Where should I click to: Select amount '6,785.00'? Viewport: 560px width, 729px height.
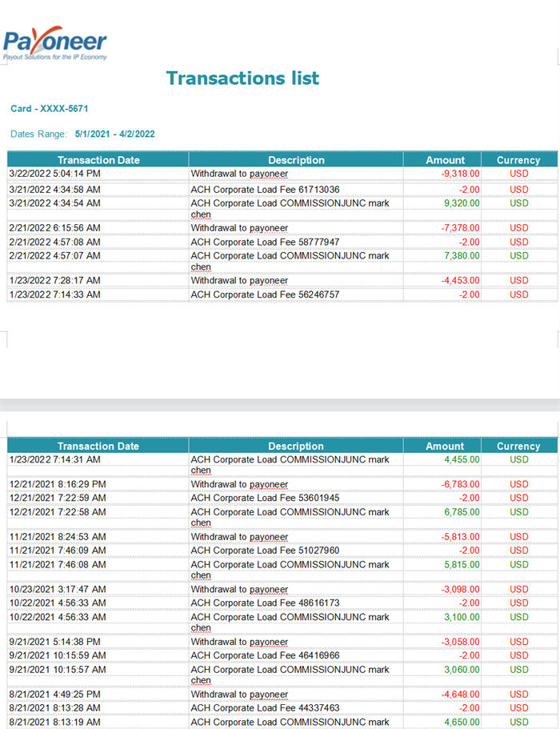click(462, 512)
